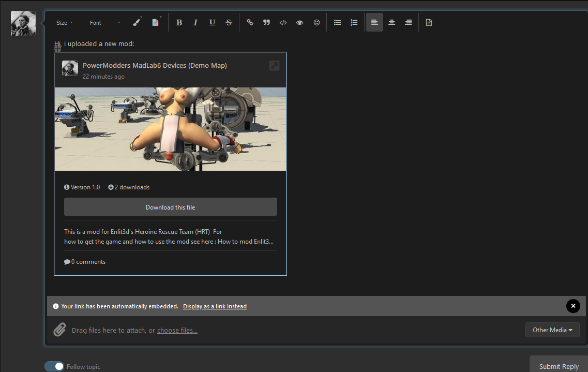
Task: Insert a quote block
Action: [266, 22]
